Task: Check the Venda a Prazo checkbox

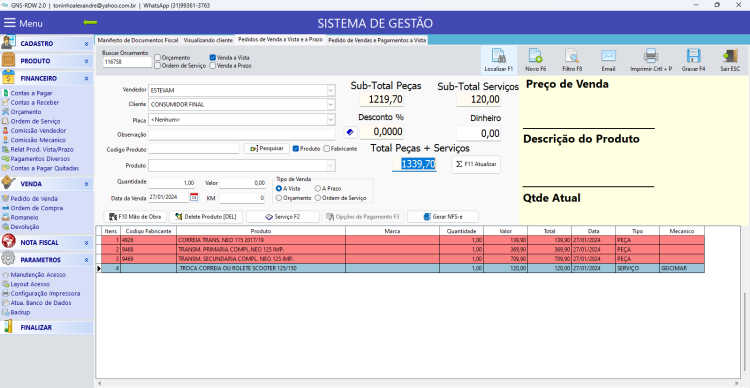Action: click(213, 66)
